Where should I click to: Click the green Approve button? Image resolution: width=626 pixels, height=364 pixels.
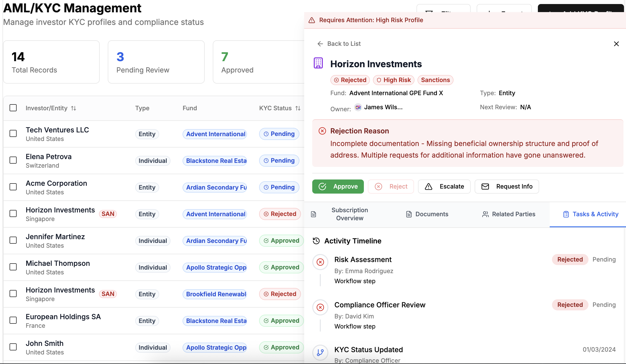tap(338, 187)
